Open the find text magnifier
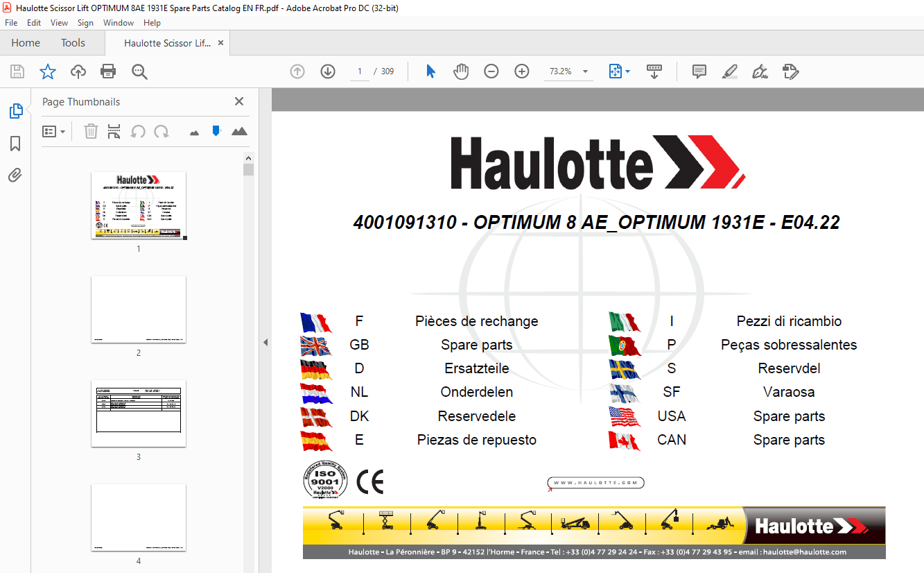924x573 pixels. [x=139, y=71]
